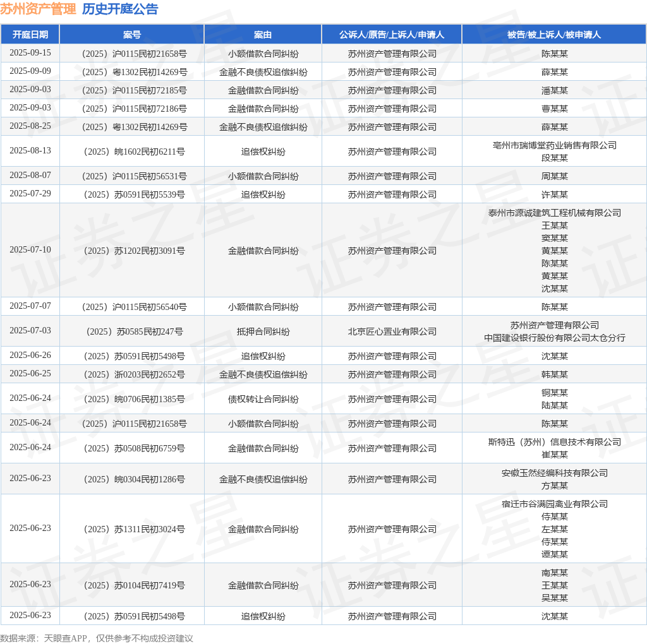
Task: Click case number 苏0591民初5539号
Action: 135,194
